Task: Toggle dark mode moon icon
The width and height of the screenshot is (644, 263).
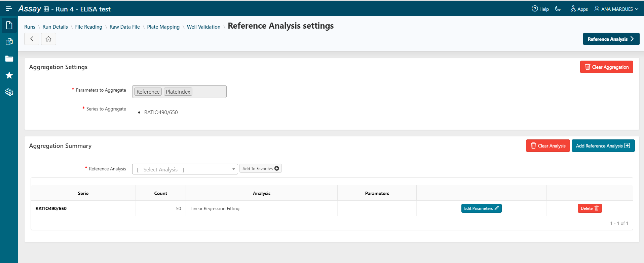Action: pos(558,9)
